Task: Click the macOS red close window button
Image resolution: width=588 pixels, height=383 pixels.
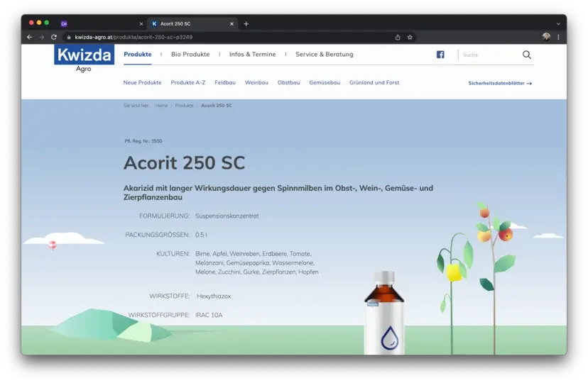Action: pos(31,23)
